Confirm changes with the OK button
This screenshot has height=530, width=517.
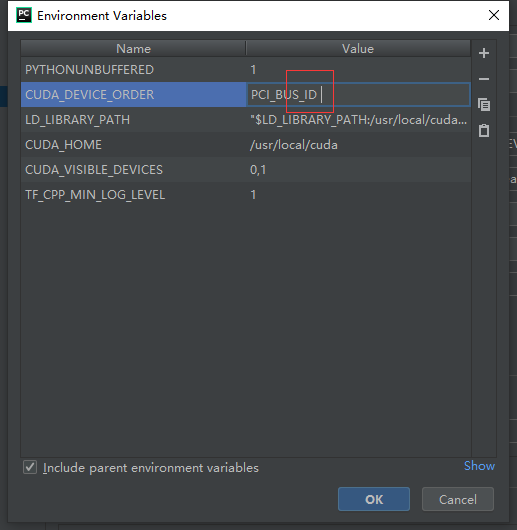point(374,499)
